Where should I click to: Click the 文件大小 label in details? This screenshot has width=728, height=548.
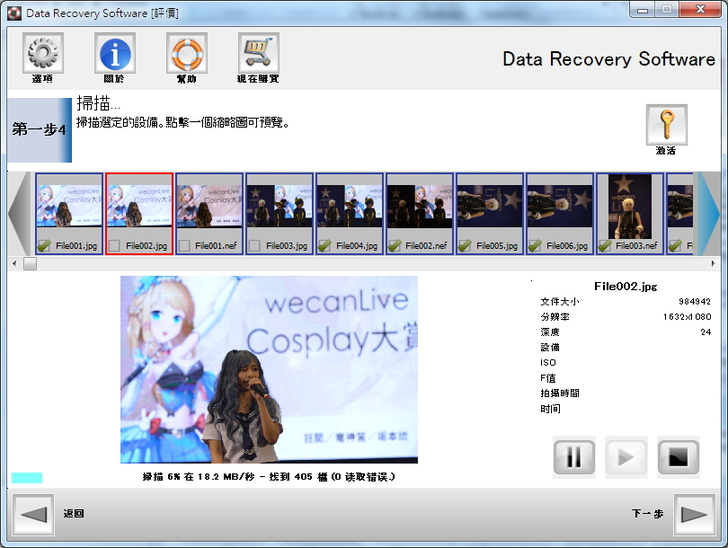coord(559,301)
